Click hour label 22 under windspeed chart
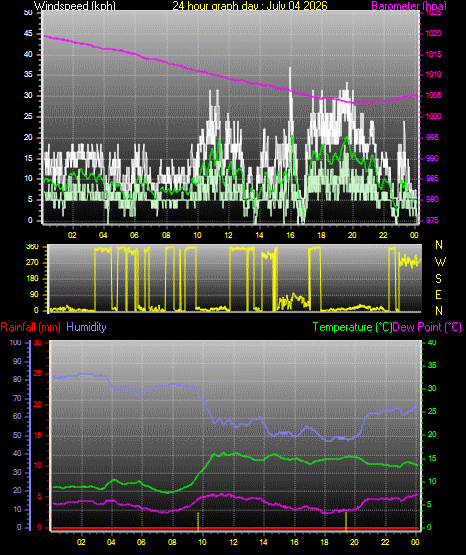This screenshot has width=466, height=555. coord(383,235)
